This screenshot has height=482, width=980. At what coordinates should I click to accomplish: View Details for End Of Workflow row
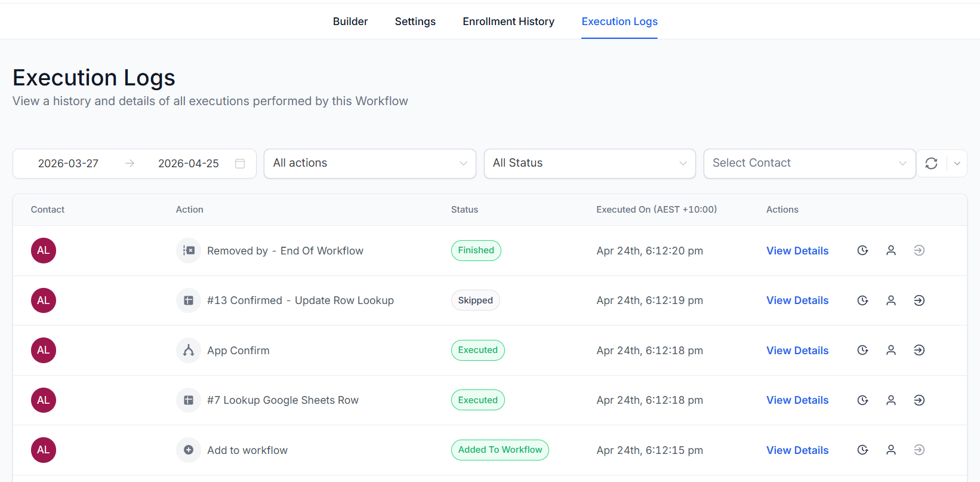[797, 251]
